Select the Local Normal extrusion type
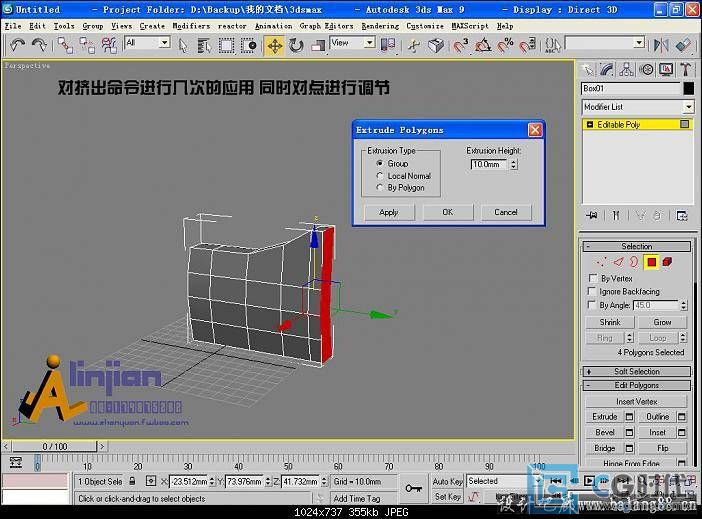 tap(380, 176)
